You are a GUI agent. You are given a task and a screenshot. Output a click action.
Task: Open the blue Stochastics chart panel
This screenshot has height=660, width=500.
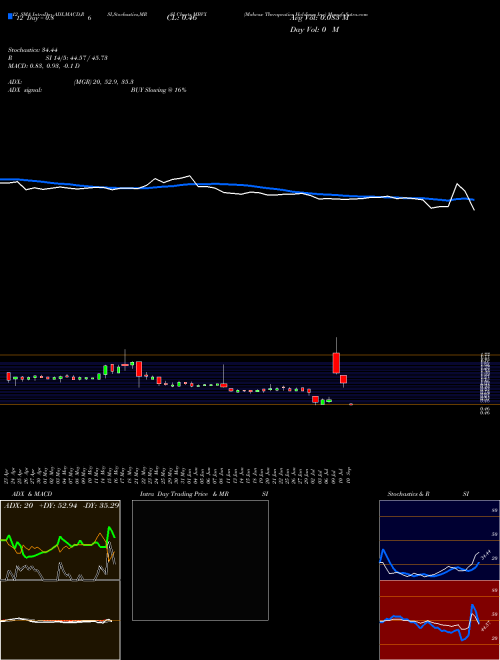439,540
